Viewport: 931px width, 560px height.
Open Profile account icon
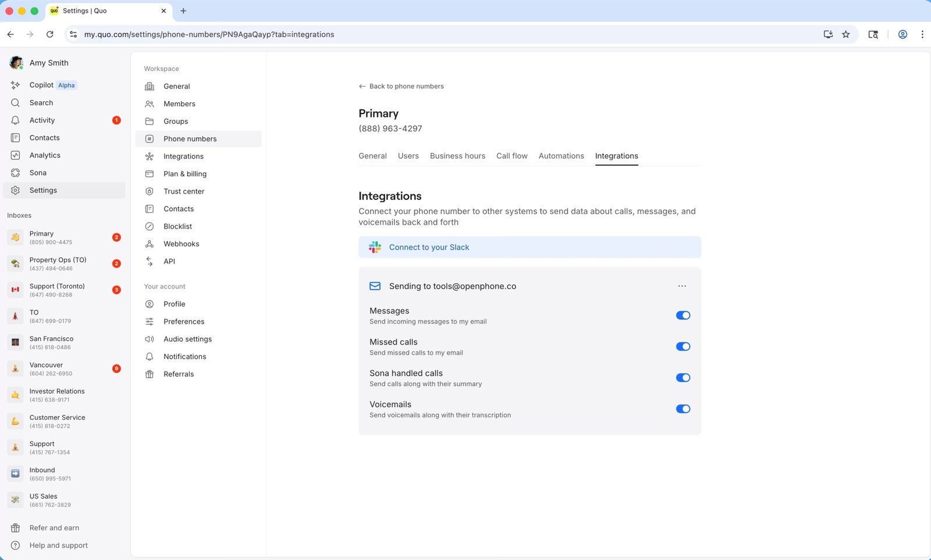point(150,304)
